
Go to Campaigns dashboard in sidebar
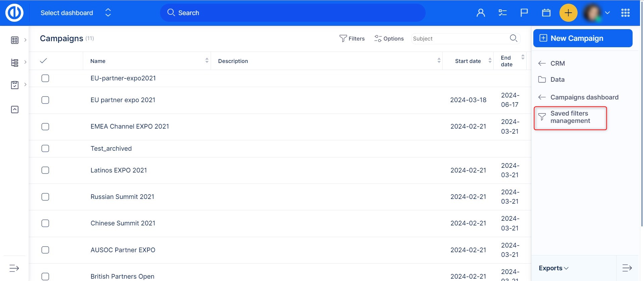pos(584,97)
